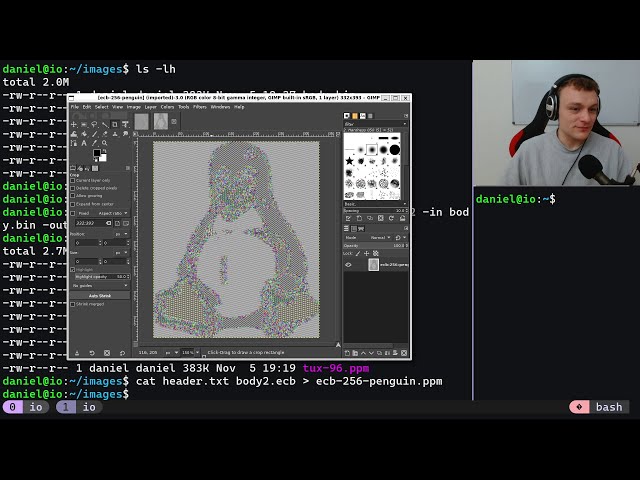Viewport: 640px width, 480px height.
Task: Open the Filters menu
Action: (200, 107)
